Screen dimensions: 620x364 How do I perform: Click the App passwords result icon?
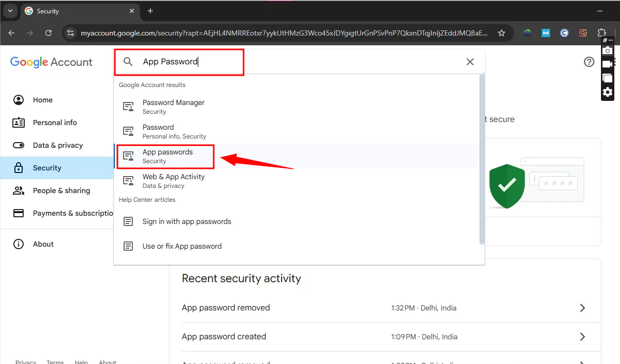pyautogui.click(x=128, y=156)
